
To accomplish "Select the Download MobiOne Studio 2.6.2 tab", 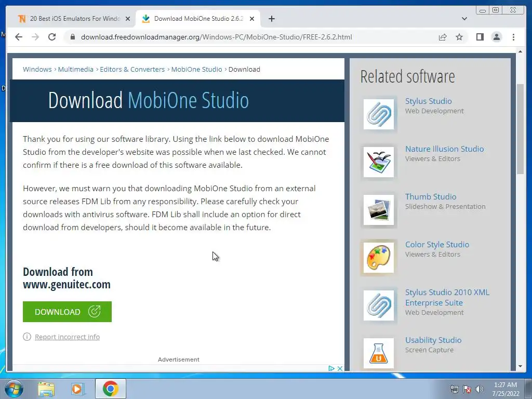I will [x=198, y=19].
